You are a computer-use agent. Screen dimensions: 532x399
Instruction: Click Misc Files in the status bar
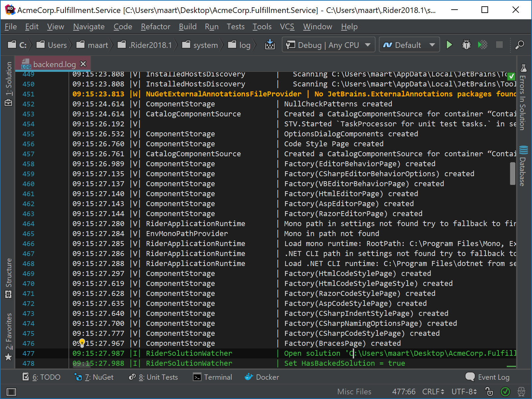click(354, 392)
